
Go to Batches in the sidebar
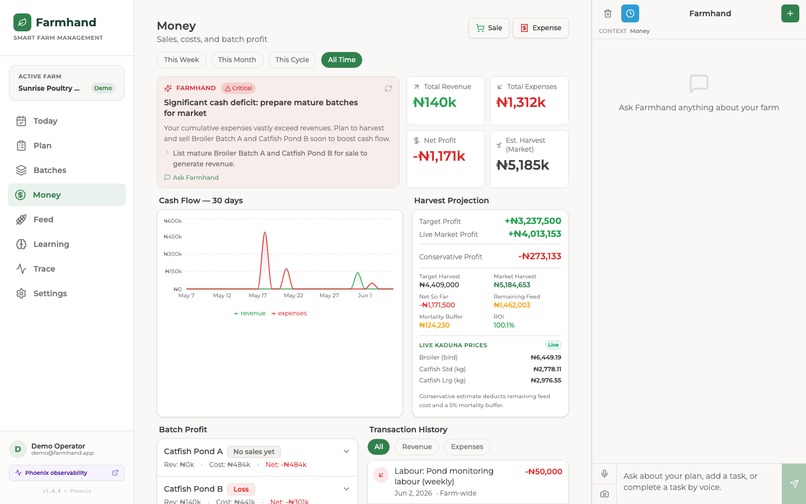pos(67,170)
